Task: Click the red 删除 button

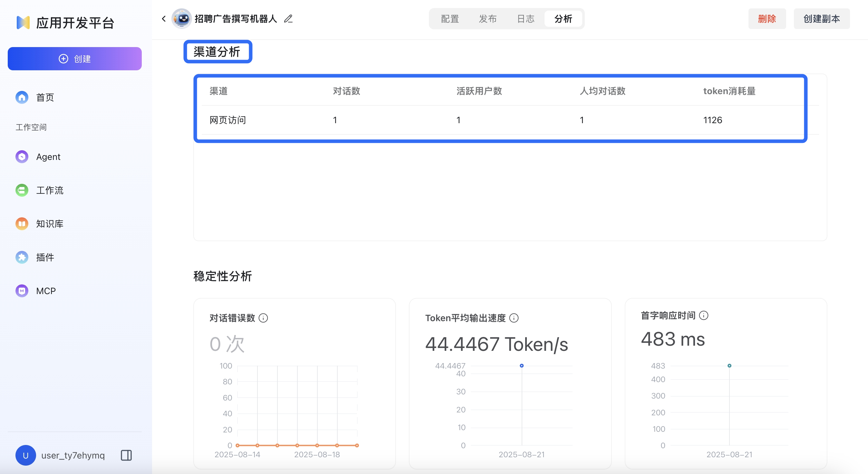Action: [767, 19]
